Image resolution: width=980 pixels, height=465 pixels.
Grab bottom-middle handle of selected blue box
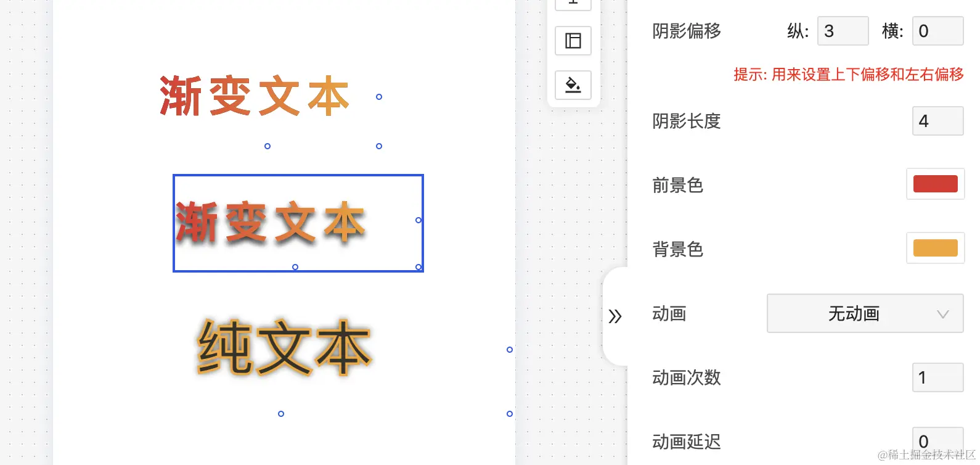[x=295, y=267]
